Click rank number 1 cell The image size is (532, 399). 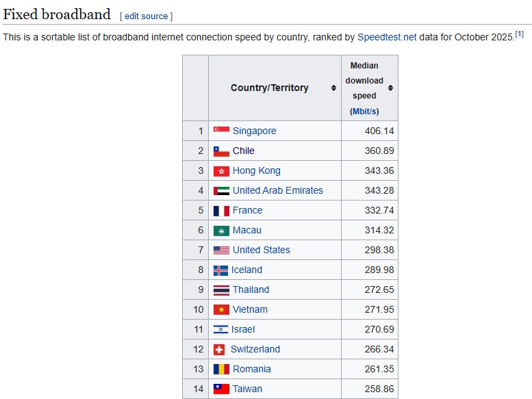click(195, 131)
